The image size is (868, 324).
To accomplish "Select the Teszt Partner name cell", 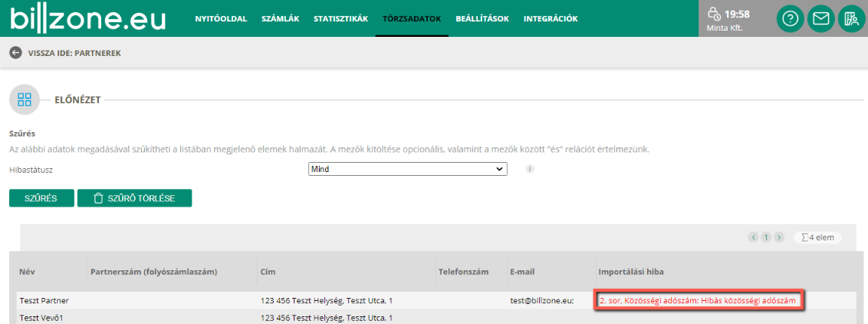I will (x=43, y=301).
